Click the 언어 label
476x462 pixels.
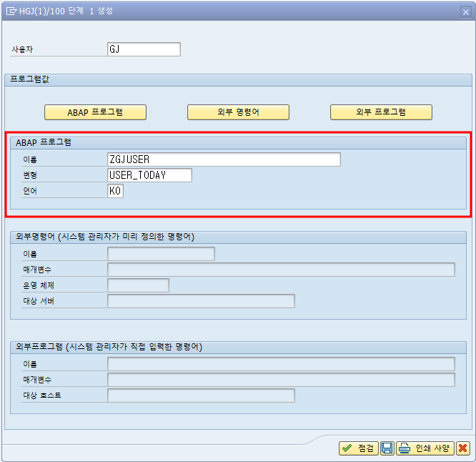point(30,191)
